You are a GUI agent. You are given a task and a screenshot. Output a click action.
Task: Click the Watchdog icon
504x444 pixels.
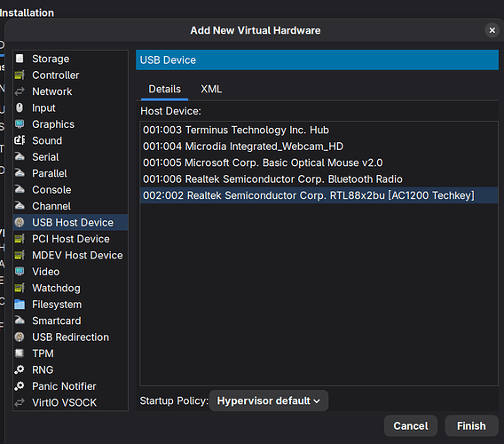click(20, 288)
